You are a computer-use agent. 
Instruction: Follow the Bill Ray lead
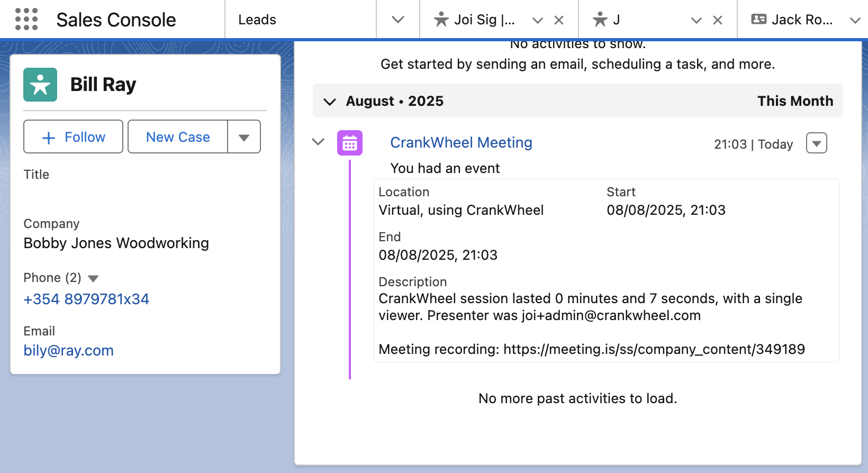click(74, 137)
